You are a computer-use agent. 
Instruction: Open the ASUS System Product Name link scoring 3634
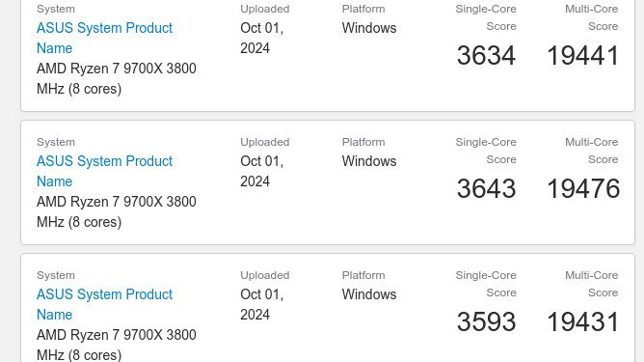click(x=104, y=38)
